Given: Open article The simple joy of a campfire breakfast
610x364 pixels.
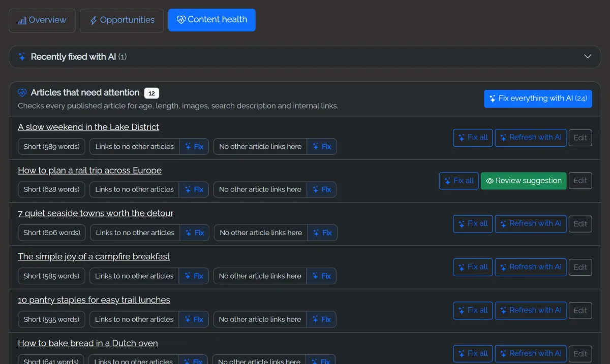Looking at the screenshot, I should coord(94,257).
